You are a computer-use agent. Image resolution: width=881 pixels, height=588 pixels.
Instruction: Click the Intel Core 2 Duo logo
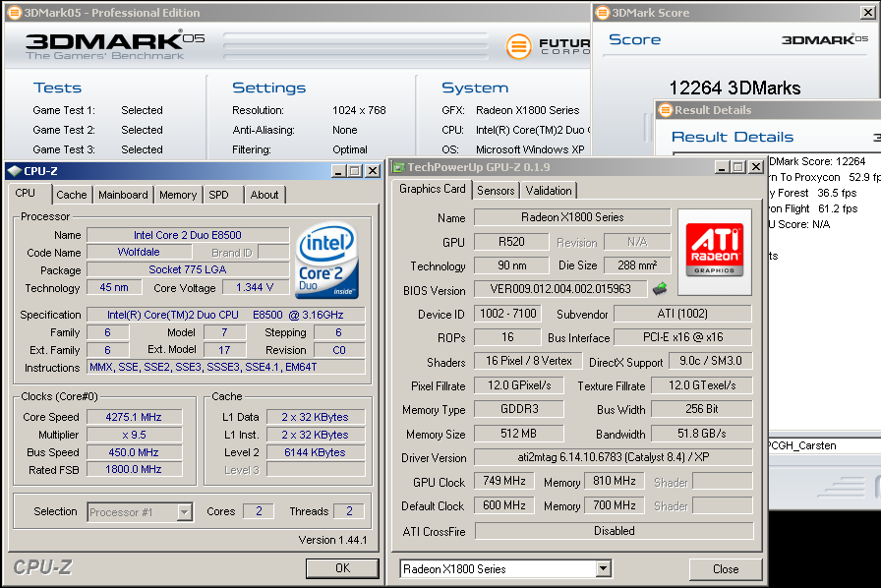326,261
